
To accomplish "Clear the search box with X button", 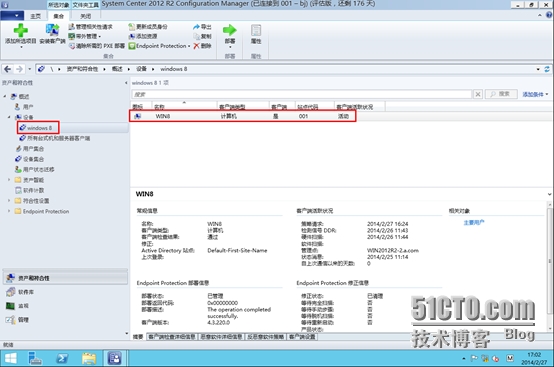I will (x=478, y=94).
